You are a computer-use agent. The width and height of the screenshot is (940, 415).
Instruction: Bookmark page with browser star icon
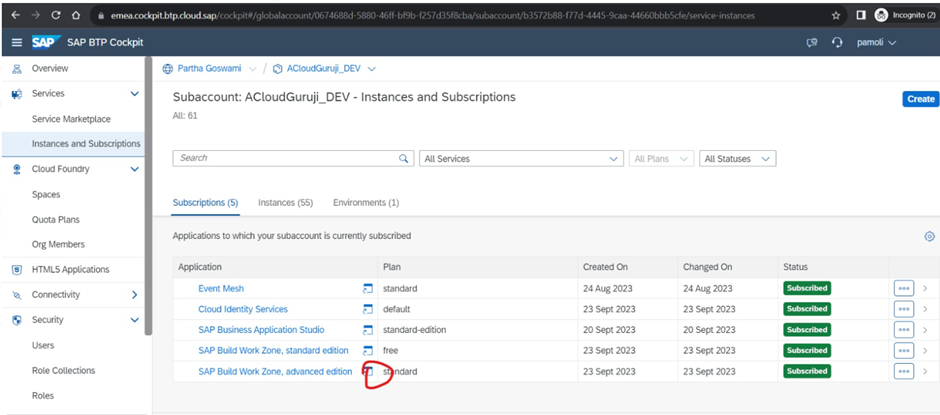coord(836,15)
